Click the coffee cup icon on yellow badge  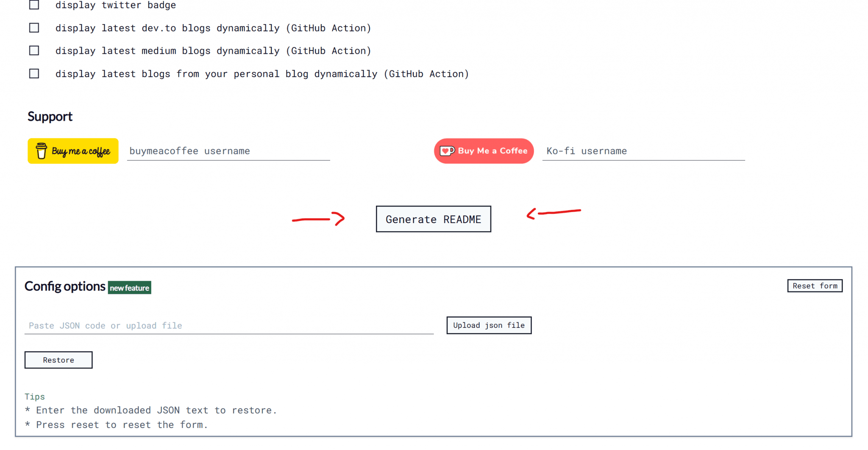(x=41, y=151)
